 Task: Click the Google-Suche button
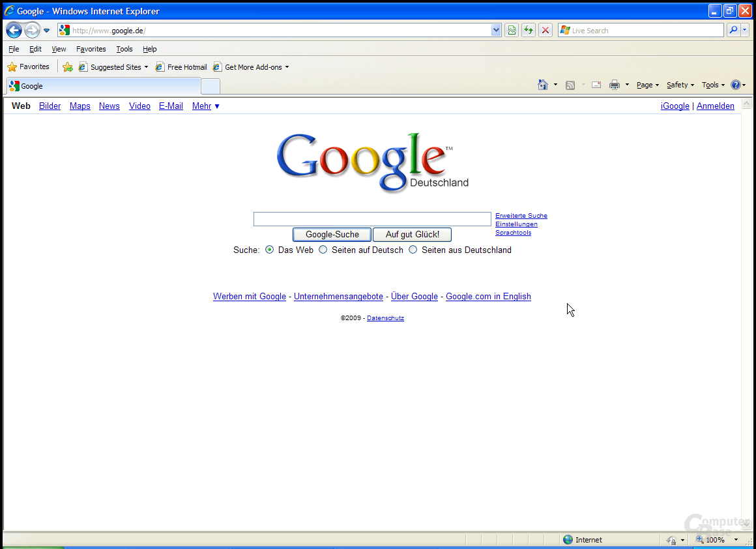(332, 235)
